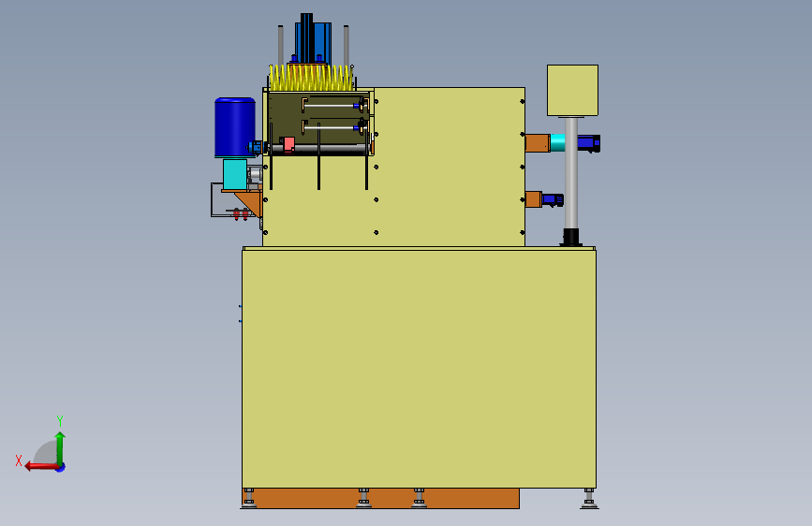Select the red valves in the left frame
812x526 pixels.
[241, 213]
